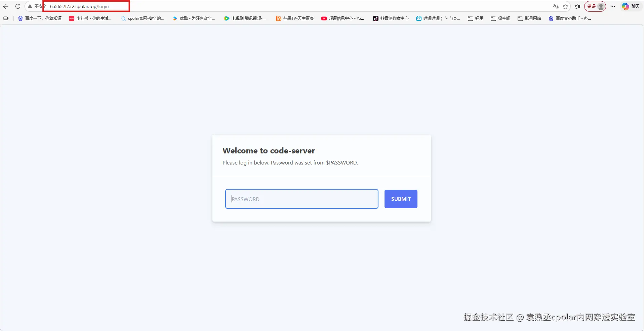Open 电视剧 腾讯视频 bookmark
Screen dimensions: 644x331
(x=245, y=18)
